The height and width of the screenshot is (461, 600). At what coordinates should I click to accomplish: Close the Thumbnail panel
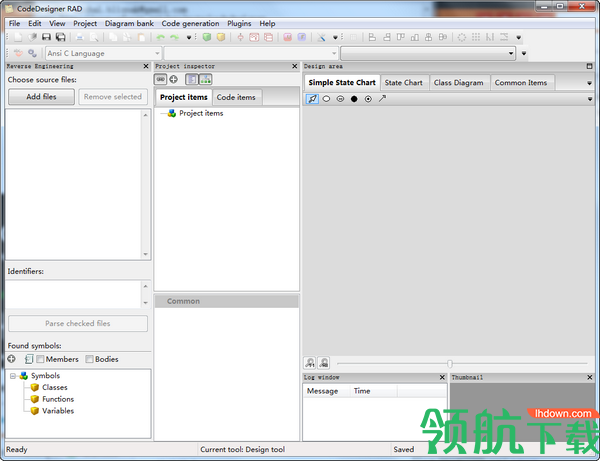(x=590, y=377)
